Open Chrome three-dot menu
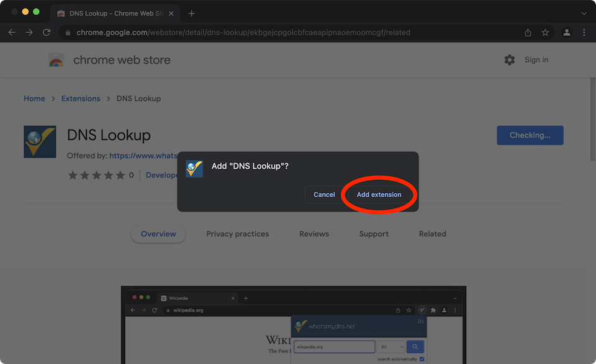Screen dimensions: 596x364 [x=584, y=32]
